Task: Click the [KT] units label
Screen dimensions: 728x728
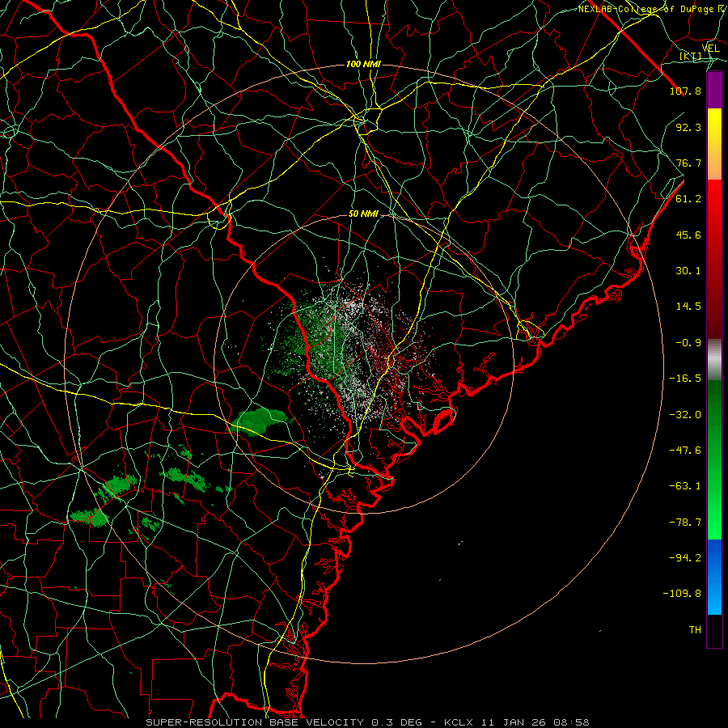Action: 691,56
